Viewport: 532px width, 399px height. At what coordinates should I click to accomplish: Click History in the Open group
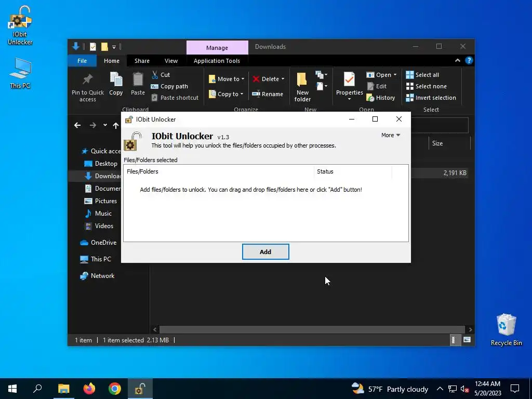coord(381,98)
